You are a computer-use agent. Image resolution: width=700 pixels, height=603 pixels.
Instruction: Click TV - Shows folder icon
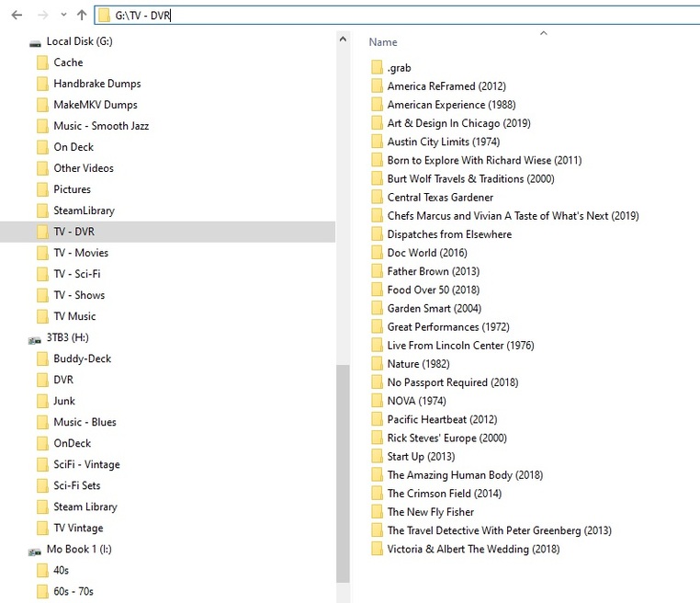42,295
